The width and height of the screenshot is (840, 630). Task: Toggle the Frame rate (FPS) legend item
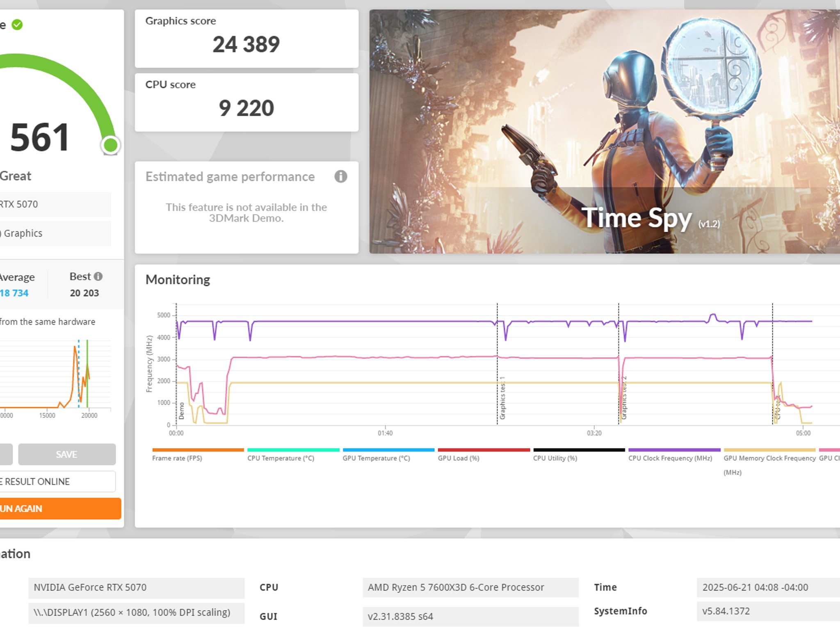pos(177,458)
